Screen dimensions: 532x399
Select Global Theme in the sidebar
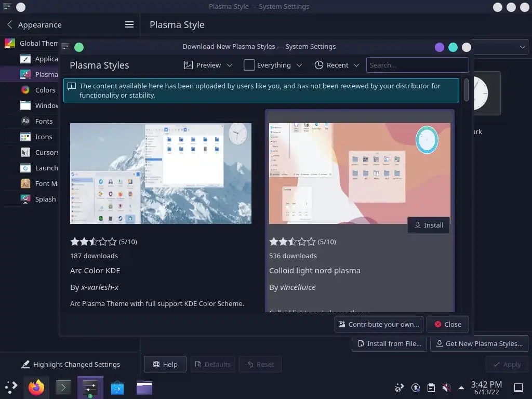[x=31, y=43]
